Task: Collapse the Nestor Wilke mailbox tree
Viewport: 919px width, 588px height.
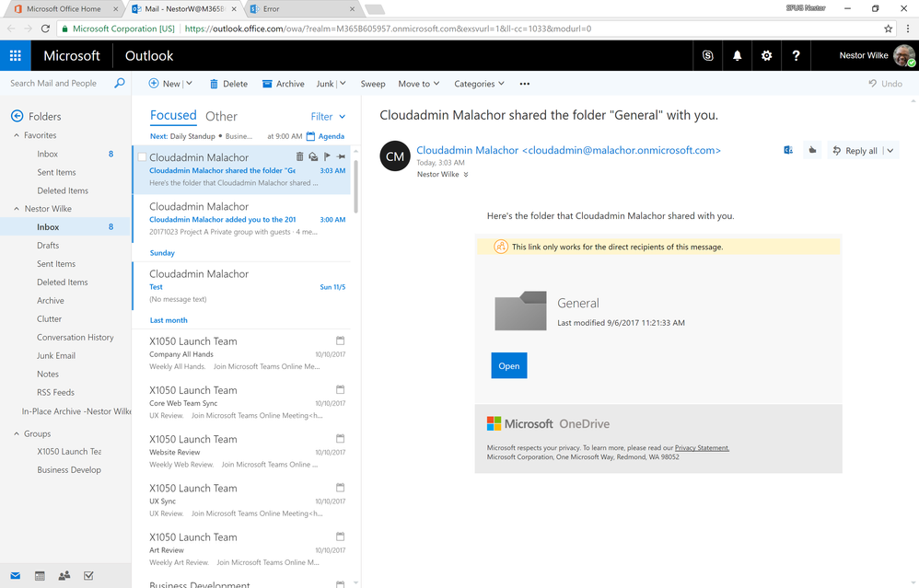Action: click(x=17, y=209)
